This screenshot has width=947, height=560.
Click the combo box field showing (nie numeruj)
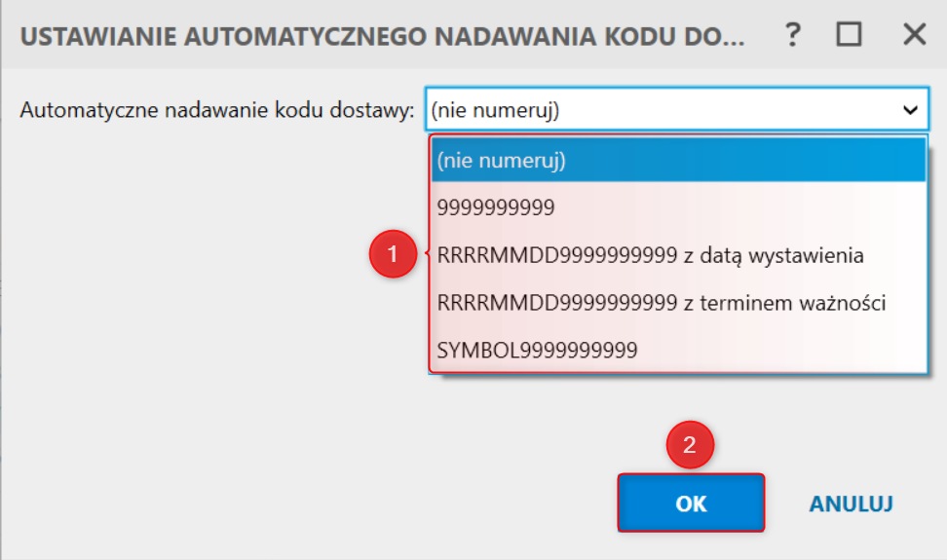677,110
